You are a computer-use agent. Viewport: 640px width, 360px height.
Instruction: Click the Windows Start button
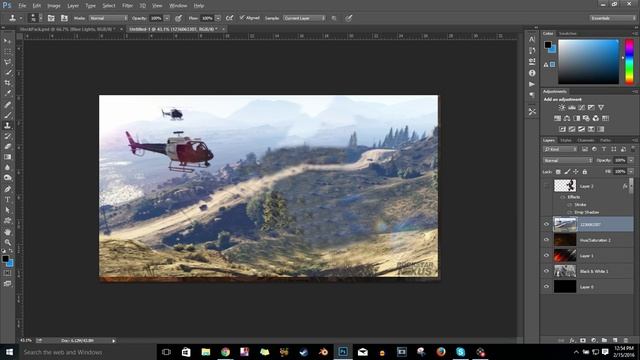pos(9,352)
